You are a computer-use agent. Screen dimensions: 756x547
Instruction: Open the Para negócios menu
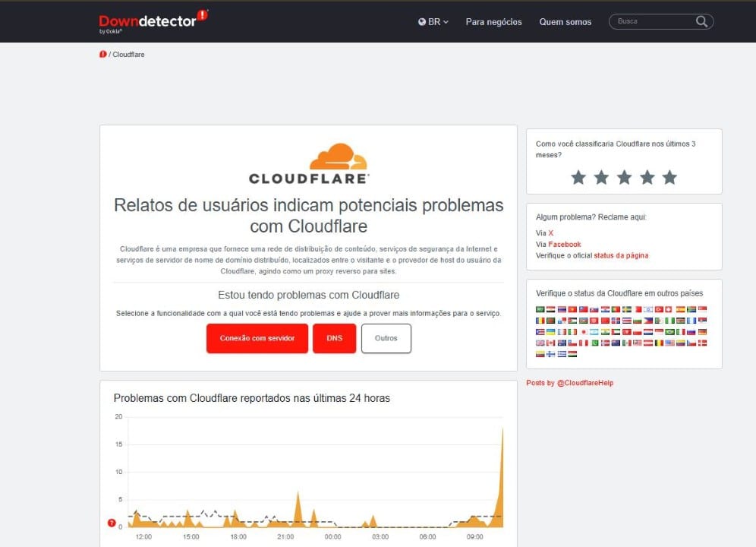click(x=493, y=22)
